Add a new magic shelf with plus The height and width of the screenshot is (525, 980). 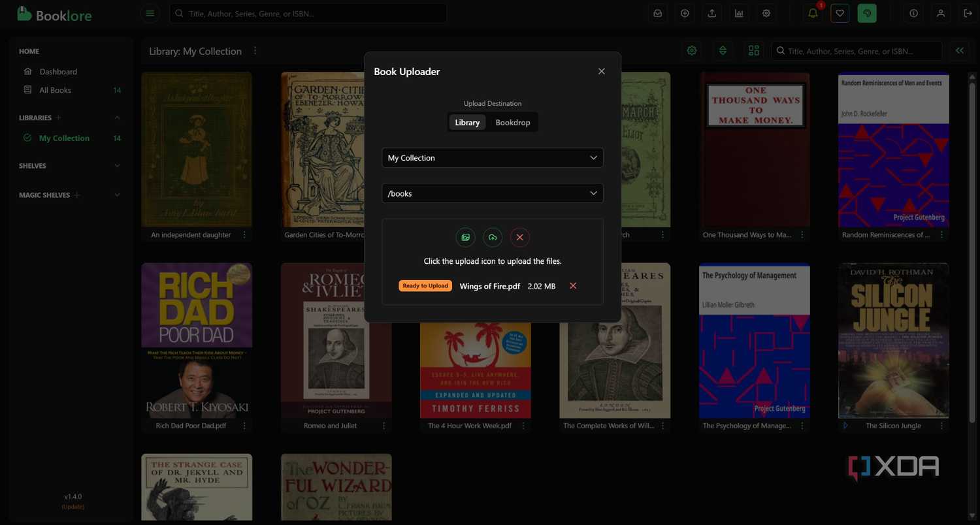(77, 195)
